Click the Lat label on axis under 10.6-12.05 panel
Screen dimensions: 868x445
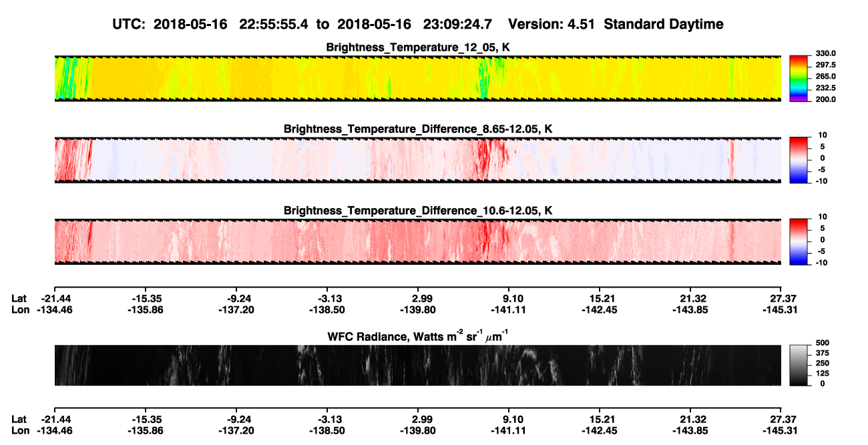click(x=19, y=299)
